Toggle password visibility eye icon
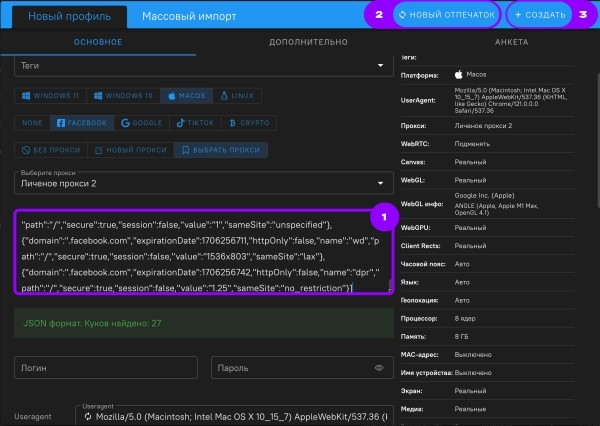The height and width of the screenshot is (426, 600). coord(379,368)
